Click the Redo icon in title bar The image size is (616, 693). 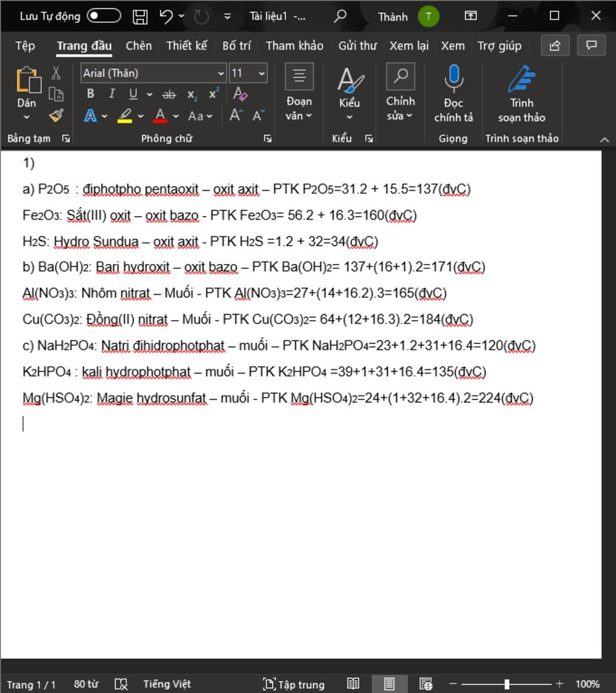click(202, 17)
